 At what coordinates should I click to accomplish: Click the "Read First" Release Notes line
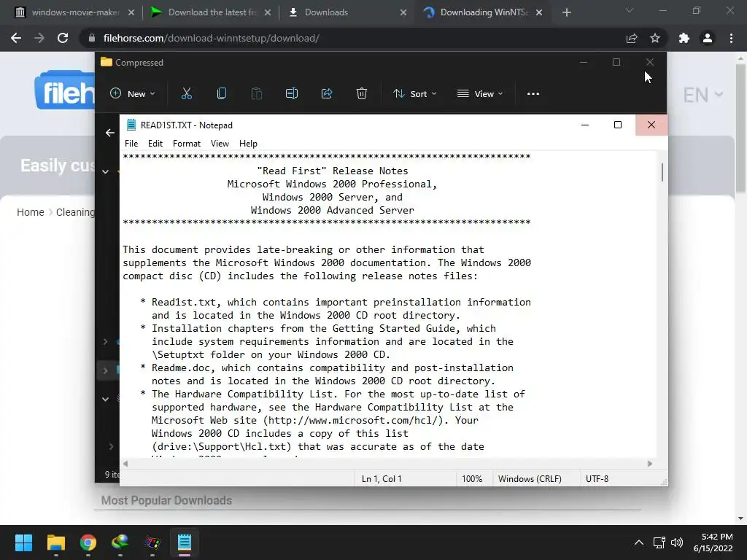pos(332,171)
